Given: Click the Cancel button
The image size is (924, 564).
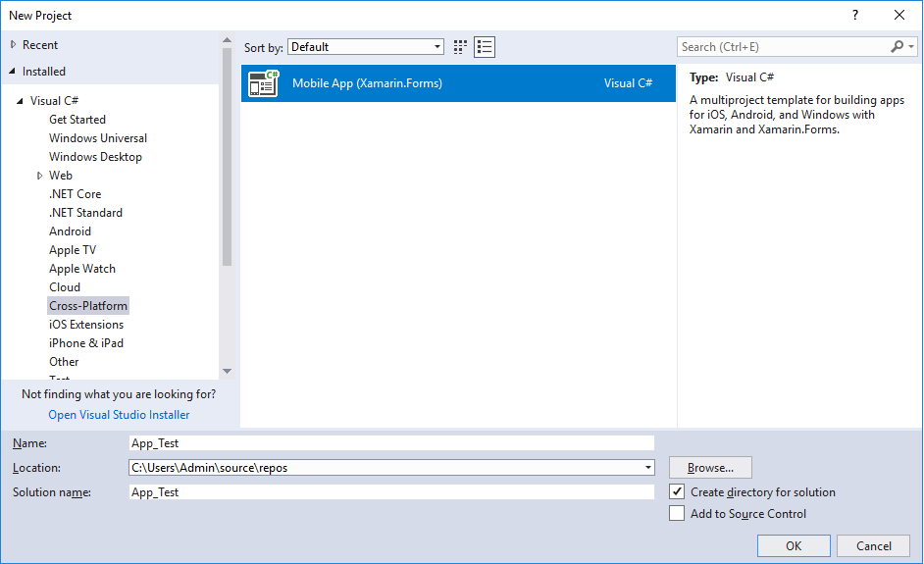Looking at the screenshot, I should pyautogui.click(x=873, y=545).
